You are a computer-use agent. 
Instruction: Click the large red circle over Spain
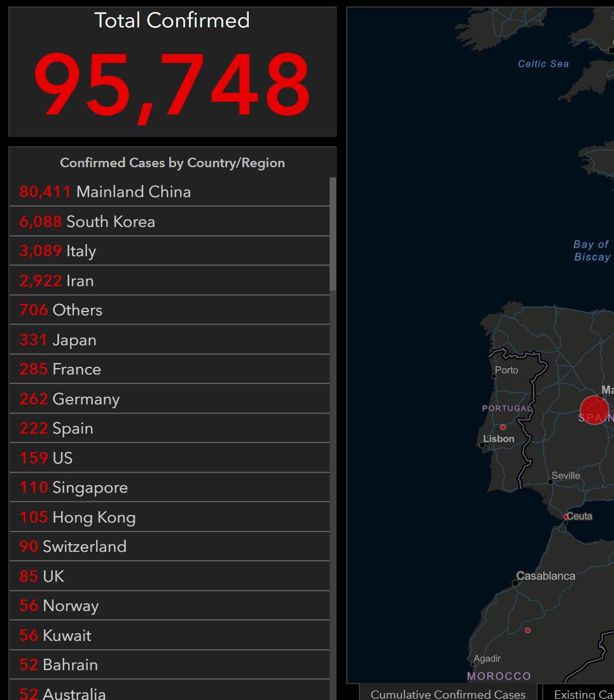tap(594, 410)
